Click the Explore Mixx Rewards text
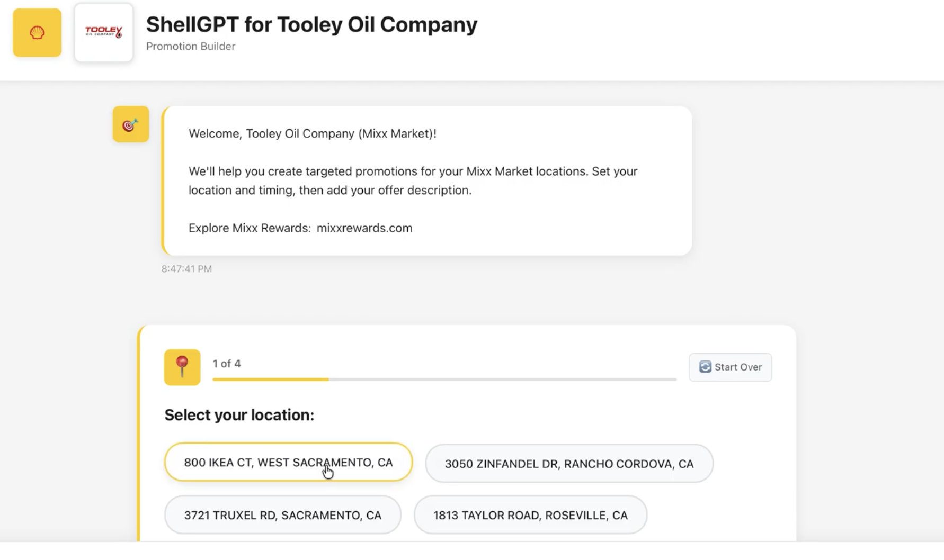The height and width of the screenshot is (560, 944). click(250, 228)
